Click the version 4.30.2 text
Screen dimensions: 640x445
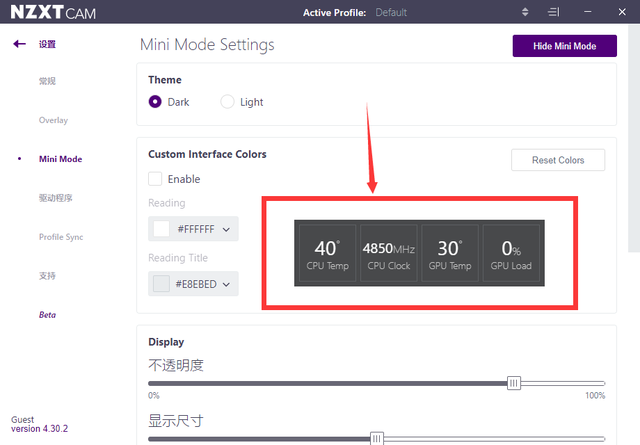pyautogui.click(x=40, y=429)
